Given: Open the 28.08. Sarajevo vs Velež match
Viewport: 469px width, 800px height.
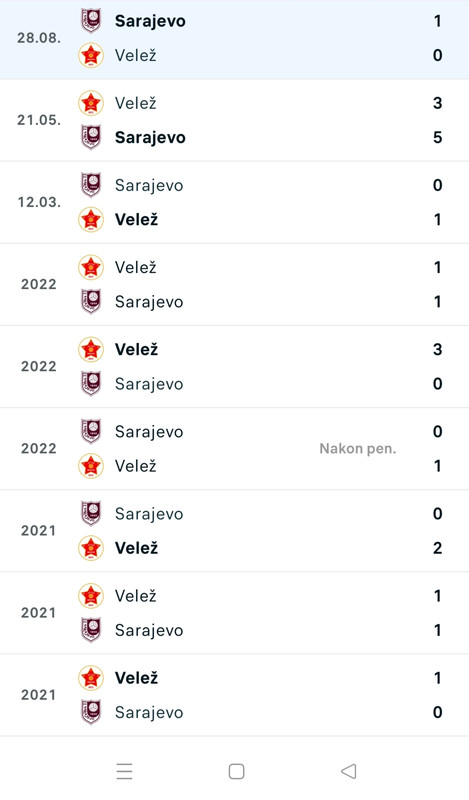Looking at the screenshot, I should [234, 39].
